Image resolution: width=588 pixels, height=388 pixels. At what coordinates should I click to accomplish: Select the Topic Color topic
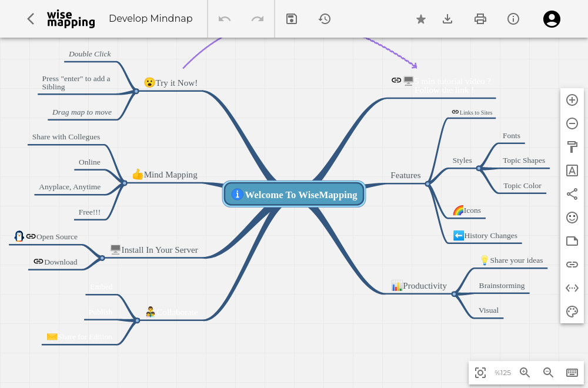[x=522, y=186]
